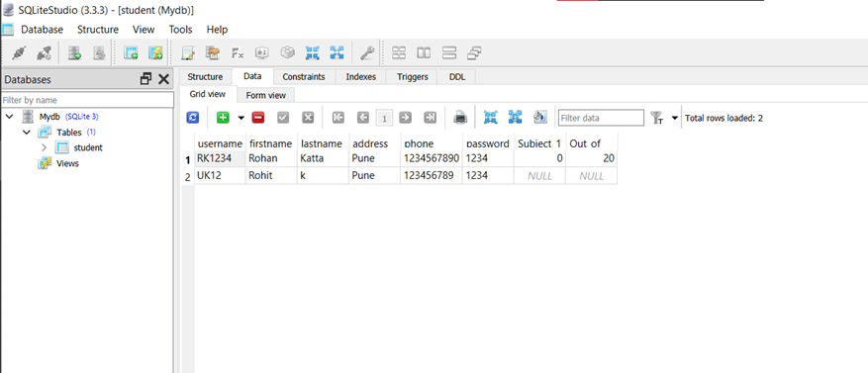868x373 pixels.
Task: Insert a new row with green plus
Action: point(223,118)
